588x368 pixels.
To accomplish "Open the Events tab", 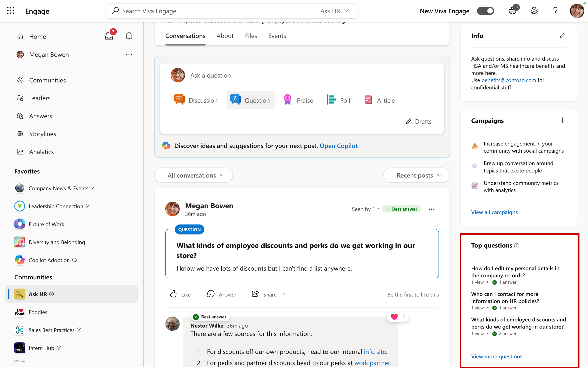I will tap(277, 36).
